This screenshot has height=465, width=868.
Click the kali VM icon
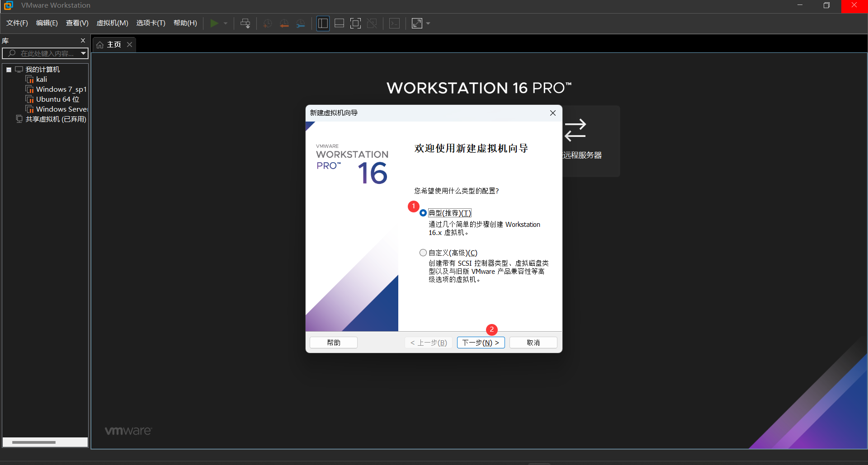(x=30, y=80)
